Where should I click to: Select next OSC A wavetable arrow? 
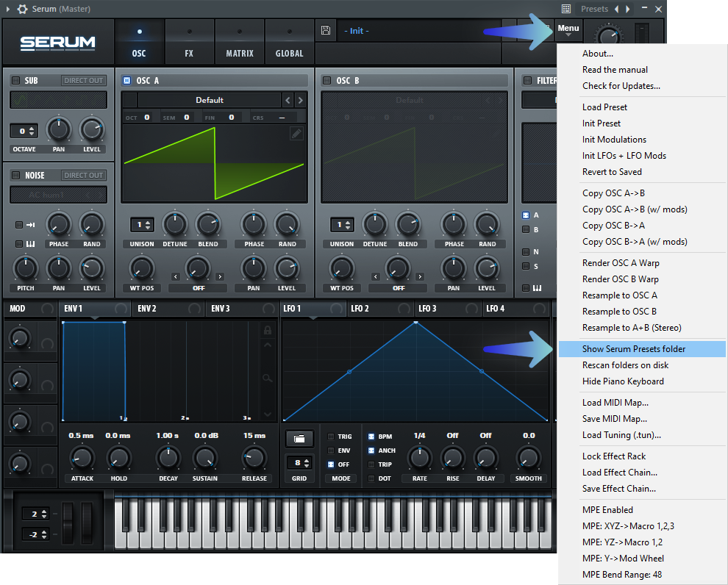click(301, 100)
